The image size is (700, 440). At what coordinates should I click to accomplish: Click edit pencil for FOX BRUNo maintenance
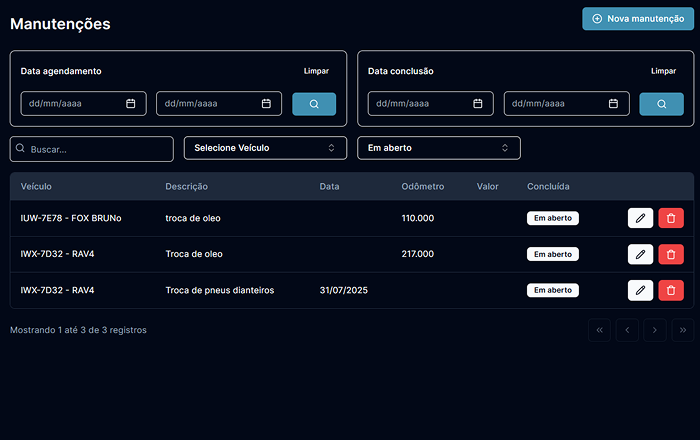tap(640, 218)
